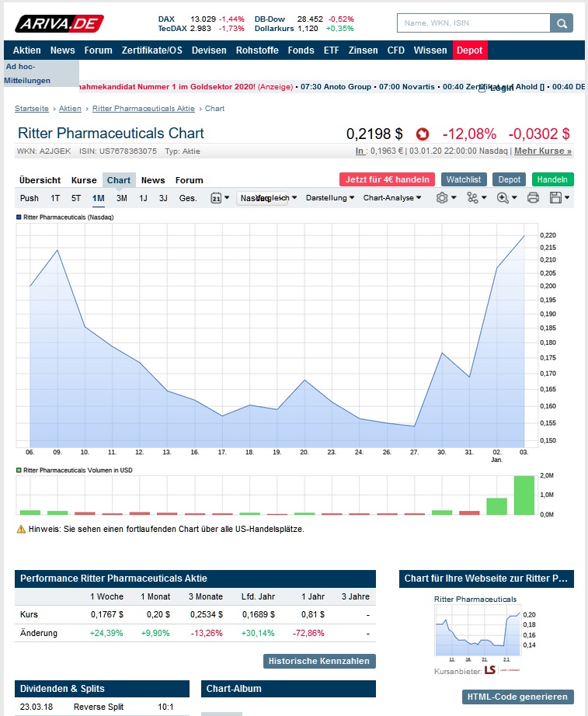The width and height of the screenshot is (588, 716).
Task: Print the chart via printer icon
Action: click(x=533, y=198)
